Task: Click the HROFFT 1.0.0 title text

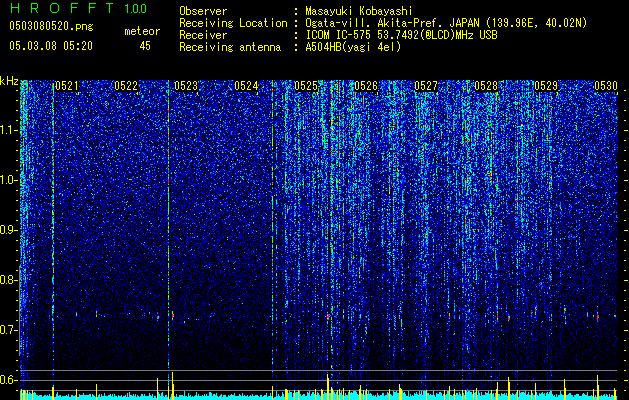Action: [78, 8]
